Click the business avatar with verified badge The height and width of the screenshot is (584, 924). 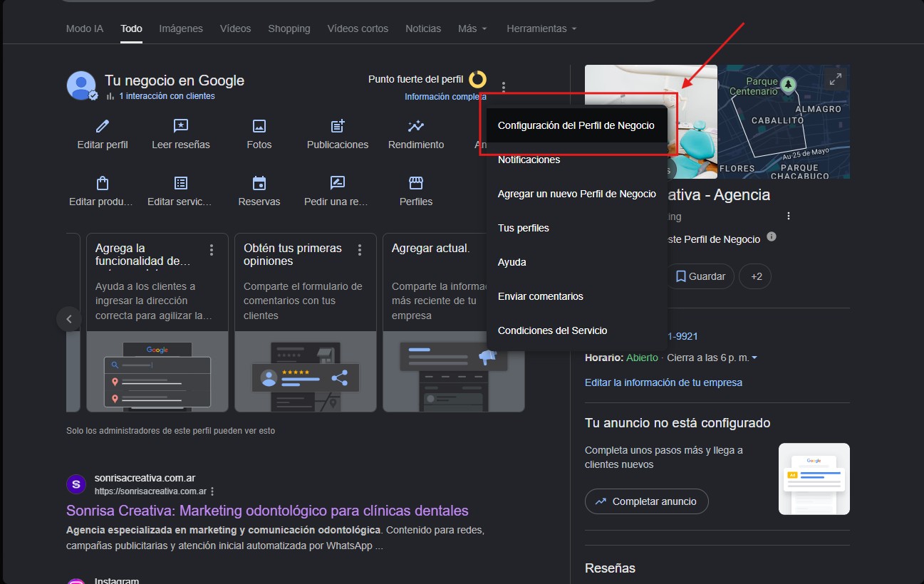pyautogui.click(x=81, y=85)
